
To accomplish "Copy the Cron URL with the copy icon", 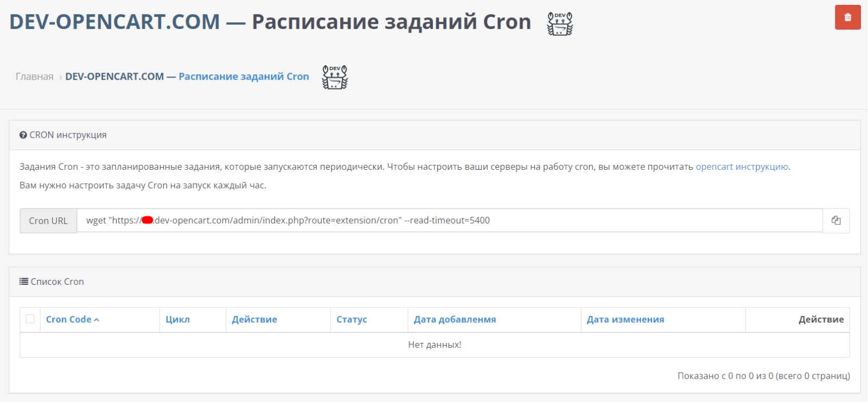I will (x=836, y=220).
